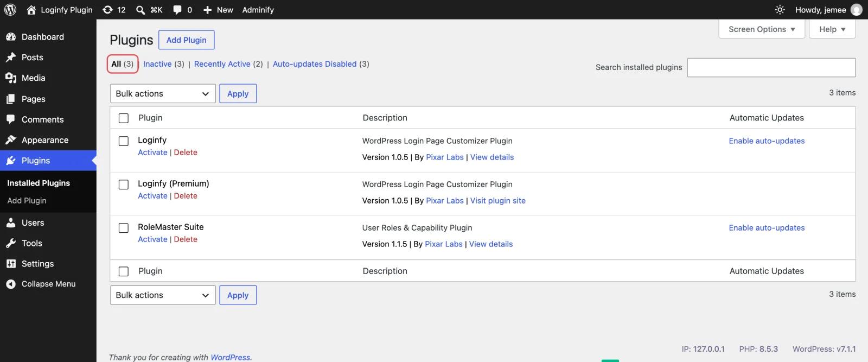The image size is (868, 362).
Task: Click the top Apply button
Action: (x=238, y=93)
